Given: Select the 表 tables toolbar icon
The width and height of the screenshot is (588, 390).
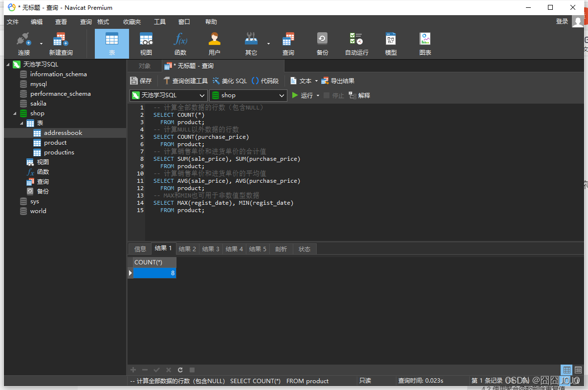Looking at the screenshot, I should click(112, 43).
